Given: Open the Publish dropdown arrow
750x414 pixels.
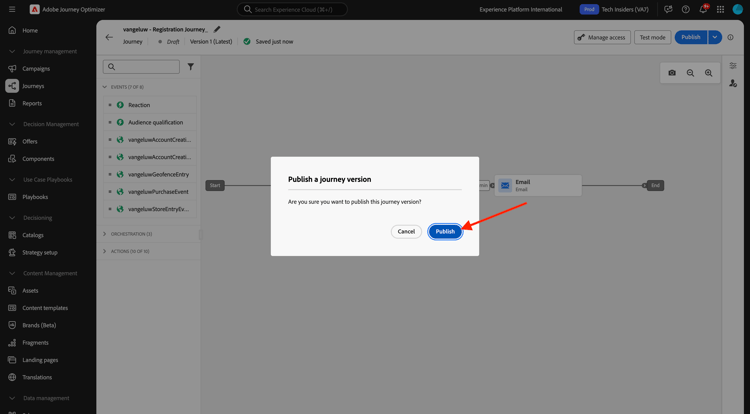Looking at the screenshot, I should pyautogui.click(x=715, y=37).
